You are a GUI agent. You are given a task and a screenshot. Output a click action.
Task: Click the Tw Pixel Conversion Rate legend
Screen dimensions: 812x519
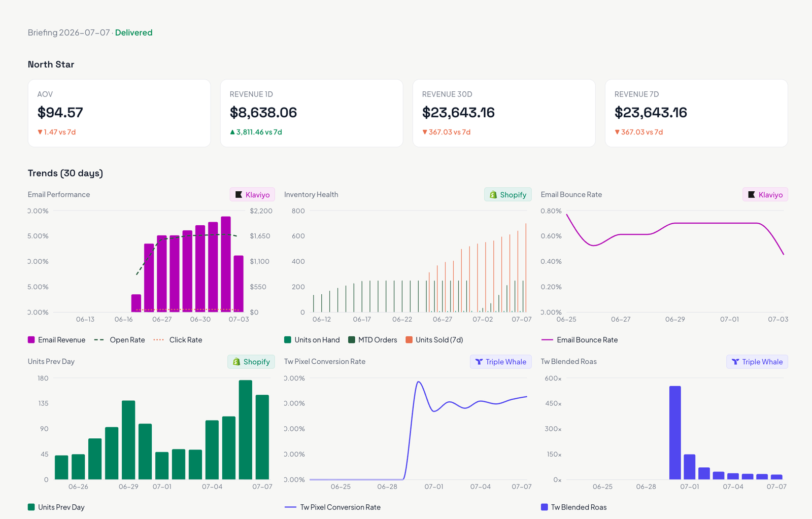tap(333, 507)
